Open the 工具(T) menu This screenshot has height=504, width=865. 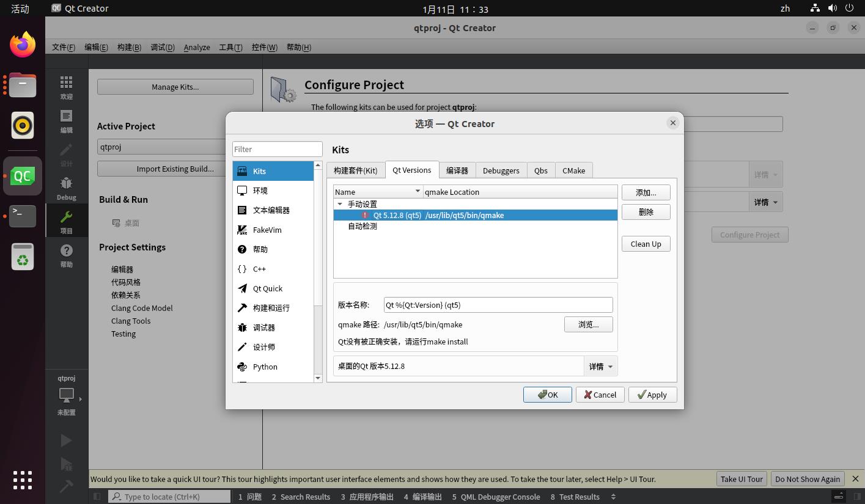coord(230,47)
